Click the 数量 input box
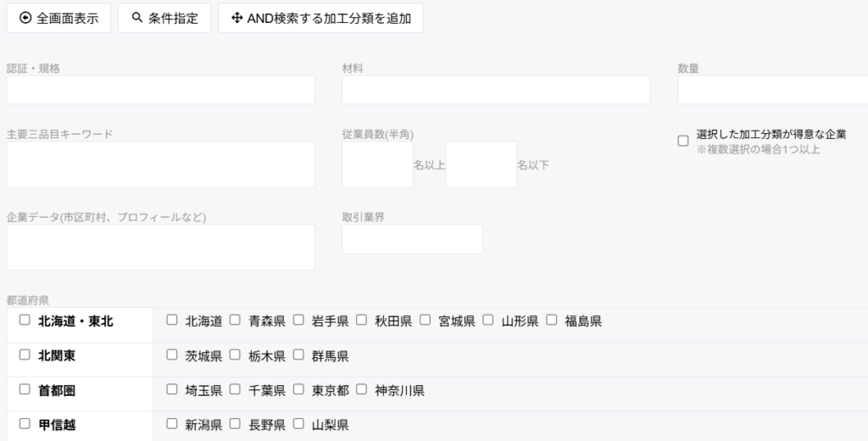The width and height of the screenshot is (868, 441). click(771, 90)
